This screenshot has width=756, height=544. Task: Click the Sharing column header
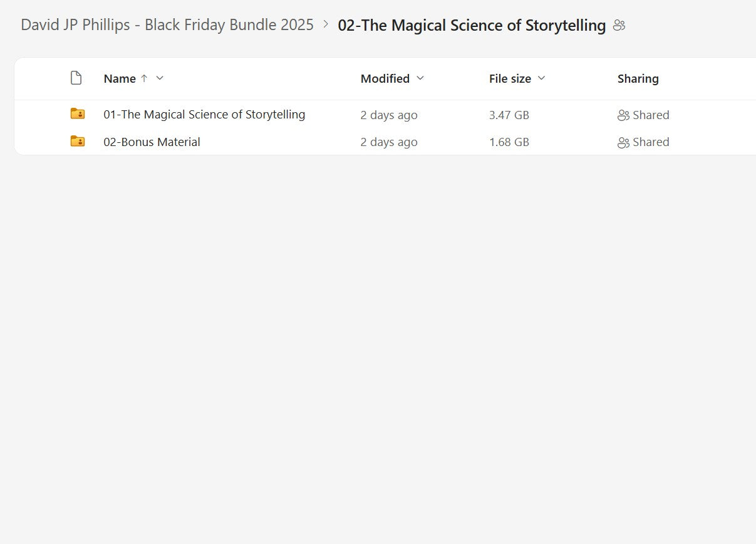[x=638, y=79]
